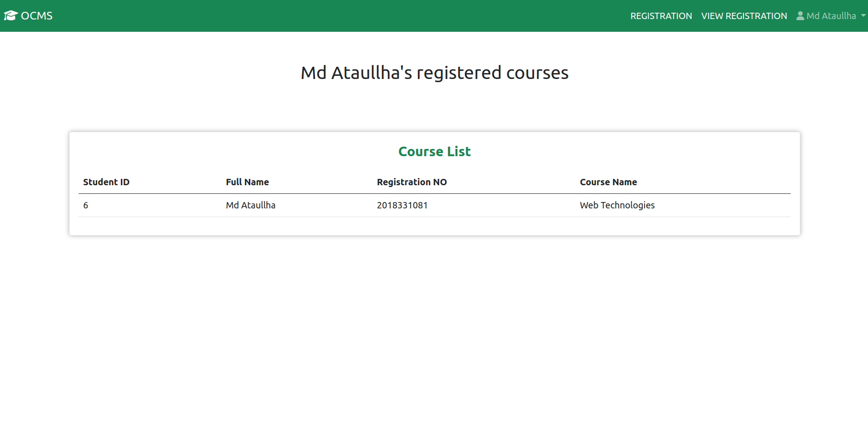Screen dimensions: 868x444
Task: Click registration number 2018331081
Action: coord(402,205)
